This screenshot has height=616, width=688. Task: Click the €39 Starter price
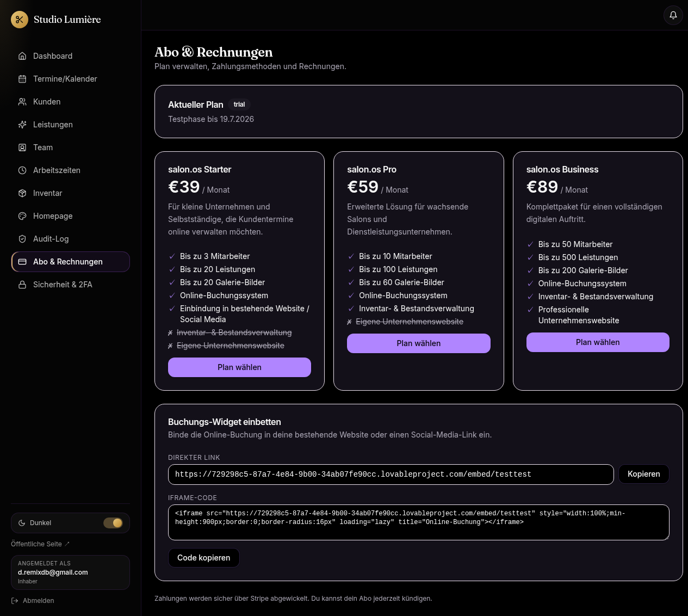coord(184,187)
